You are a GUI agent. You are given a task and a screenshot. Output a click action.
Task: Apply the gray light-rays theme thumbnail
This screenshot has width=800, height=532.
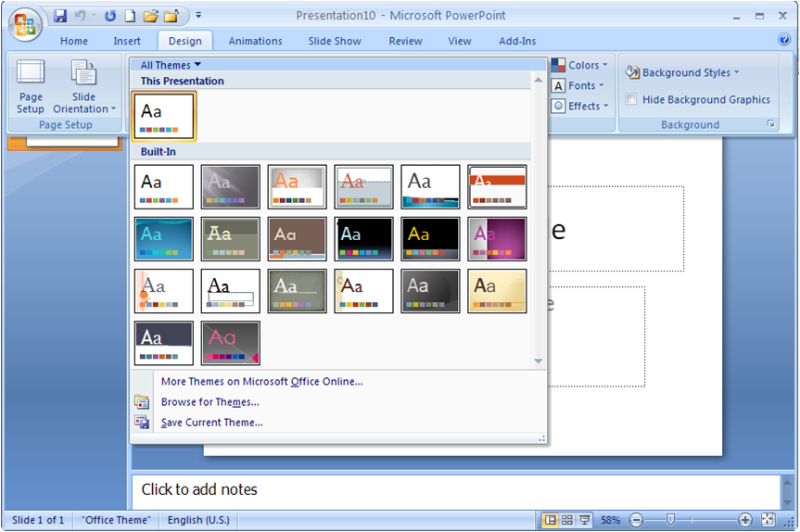(x=231, y=186)
